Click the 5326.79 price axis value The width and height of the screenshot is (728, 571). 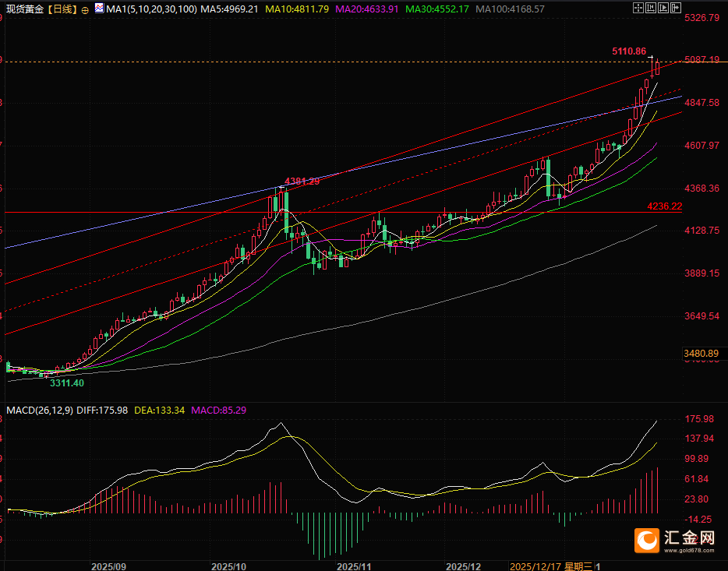(702, 18)
